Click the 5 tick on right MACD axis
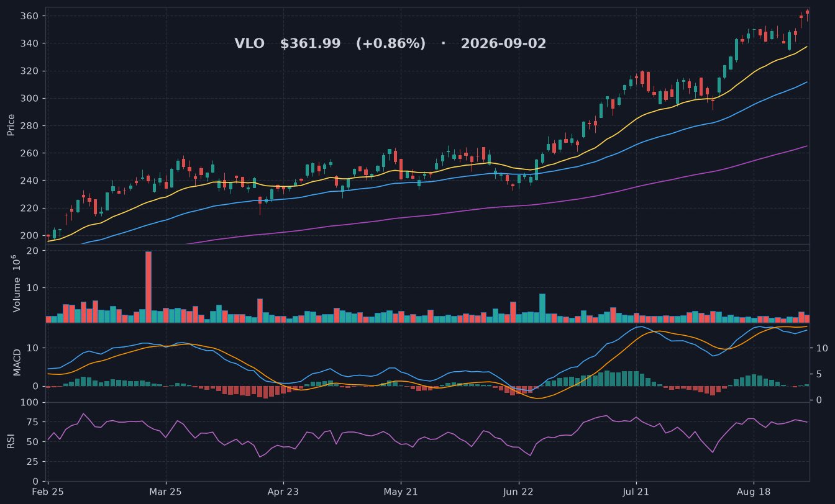Screen dimensions: 835x504 818,374
